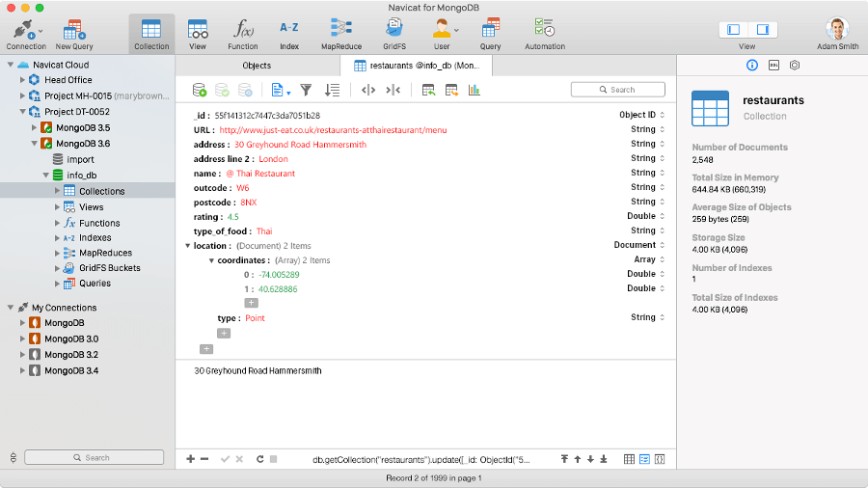Image resolution: width=868 pixels, height=488 pixels.
Task: Click the just-eat URL value
Action: [x=333, y=130]
